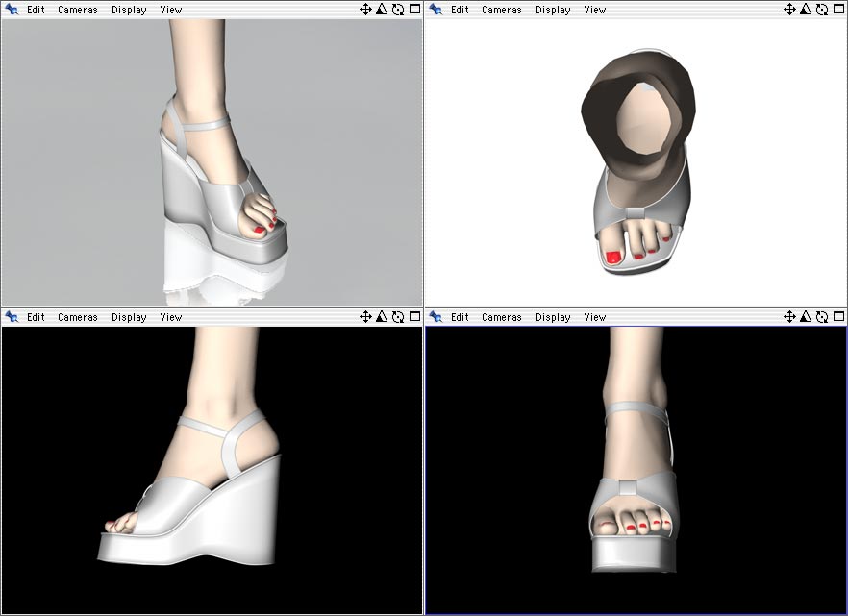Click rotate camera icon in front-view shoe viewport

pyautogui.click(x=822, y=316)
